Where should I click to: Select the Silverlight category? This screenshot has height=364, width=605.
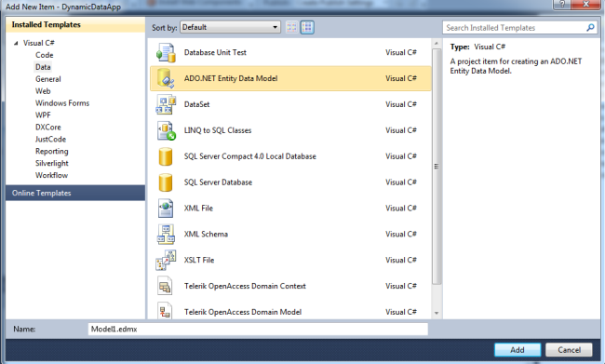52,163
